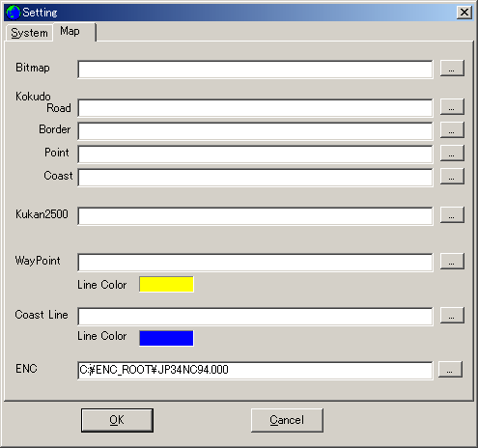Screen dimensions: 478x448
Task: Switch to the System tab
Action: (x=29, y=33)
